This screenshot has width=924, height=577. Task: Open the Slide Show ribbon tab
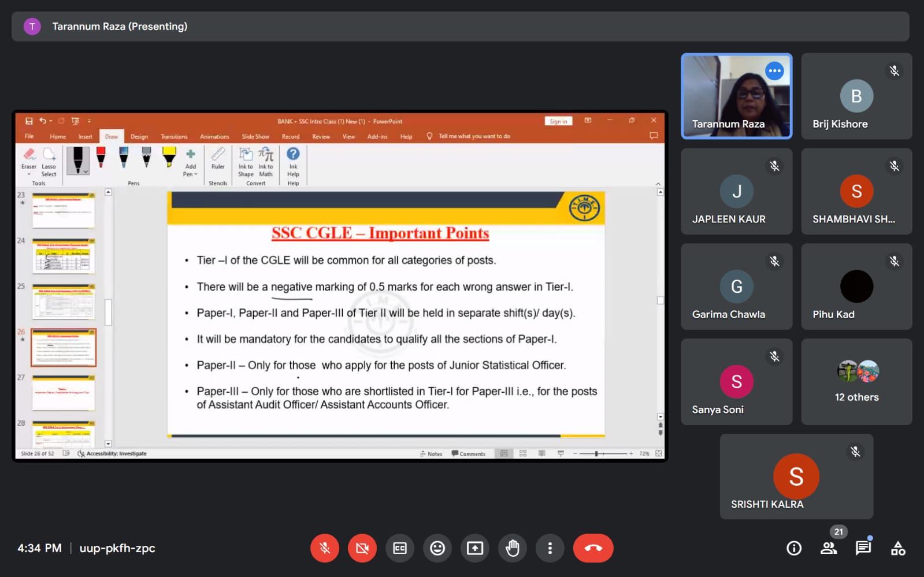coord(255,137)
